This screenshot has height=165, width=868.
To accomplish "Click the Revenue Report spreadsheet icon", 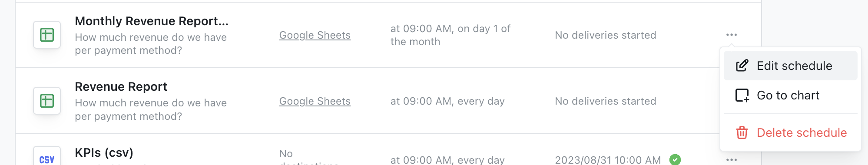I will pos(47,101).
